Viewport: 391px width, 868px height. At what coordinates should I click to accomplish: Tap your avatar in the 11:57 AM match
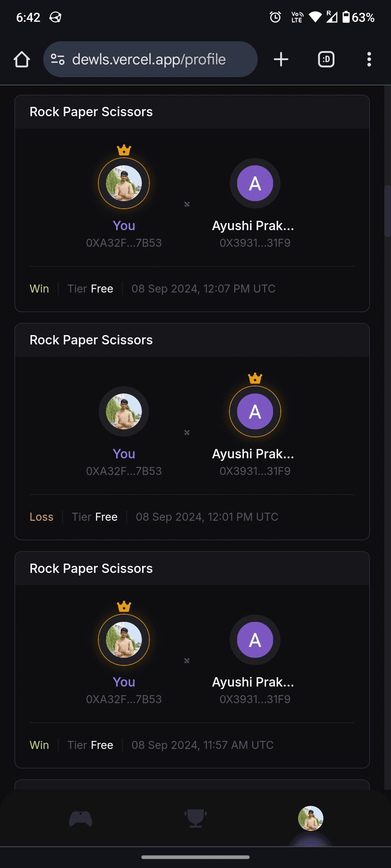[x=124, y=639]
